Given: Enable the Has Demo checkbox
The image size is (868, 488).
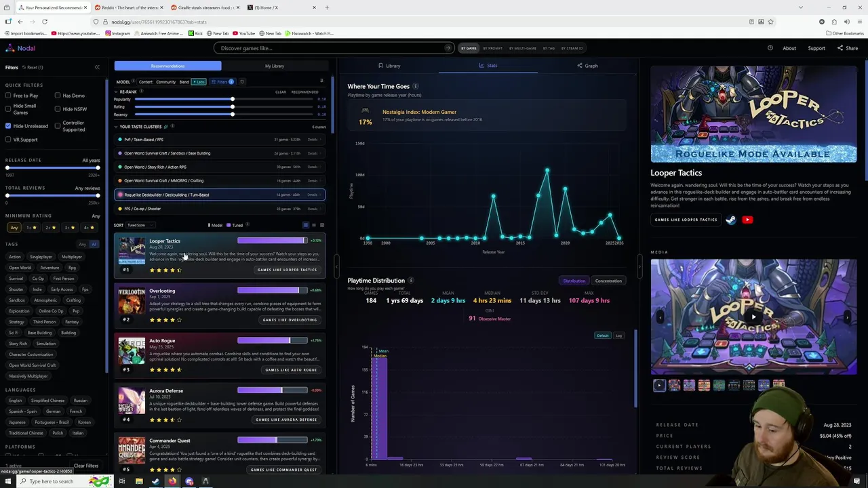Looking at the screenshot, I should click(x=58, y=96).
